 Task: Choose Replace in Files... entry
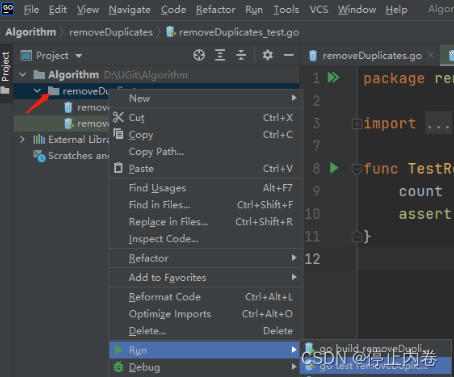[206, 222]
